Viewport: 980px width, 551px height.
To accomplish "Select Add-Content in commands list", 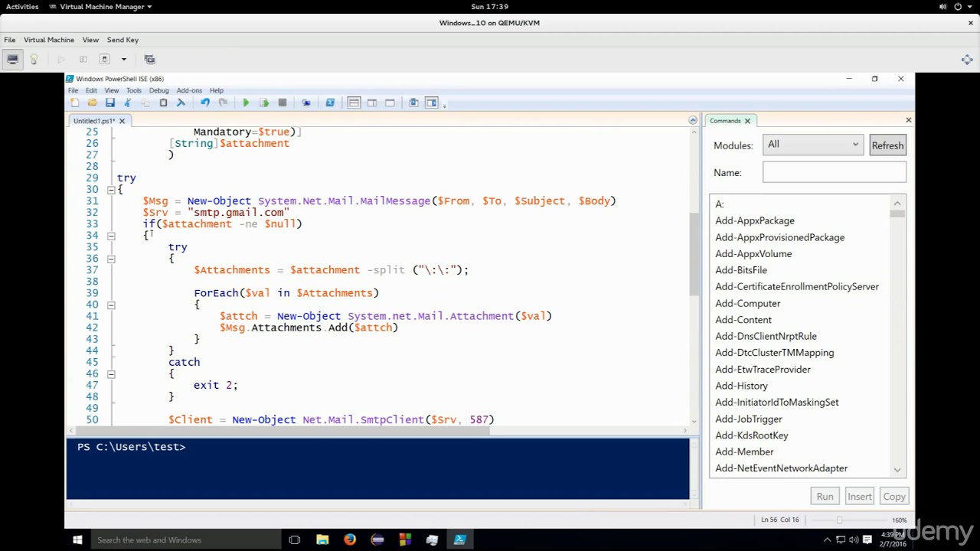I will (743, 320).
